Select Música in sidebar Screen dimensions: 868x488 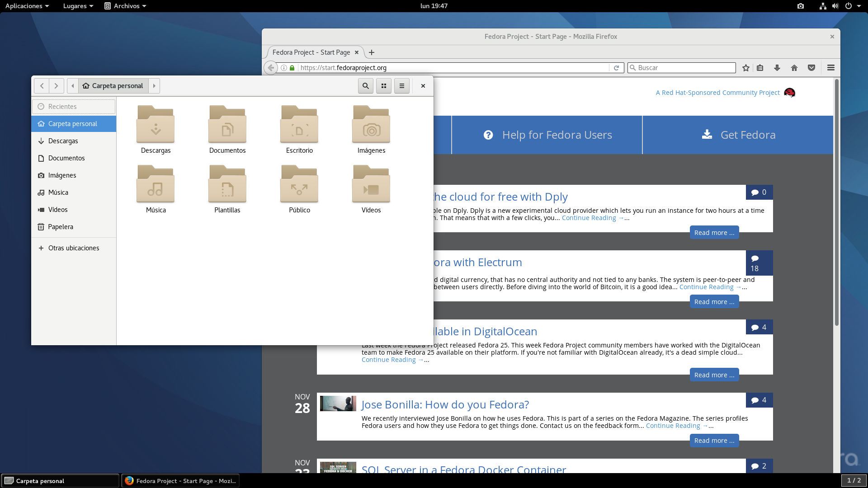[74, 192]
